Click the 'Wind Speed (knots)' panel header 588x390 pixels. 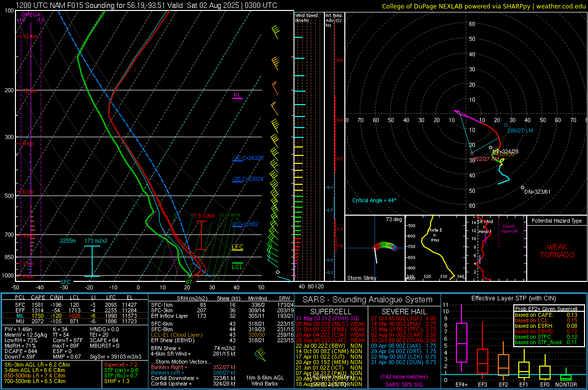pos(306,17)
